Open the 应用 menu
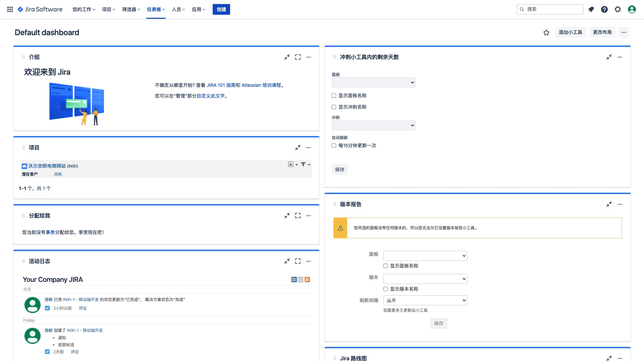The image size is (644, 362). click(199, 9)
